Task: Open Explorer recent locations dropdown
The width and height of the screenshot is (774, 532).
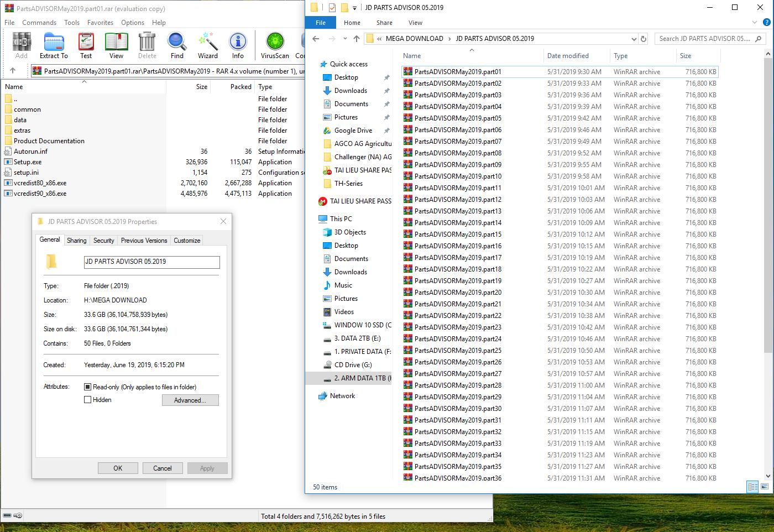Action: (345, 39)
